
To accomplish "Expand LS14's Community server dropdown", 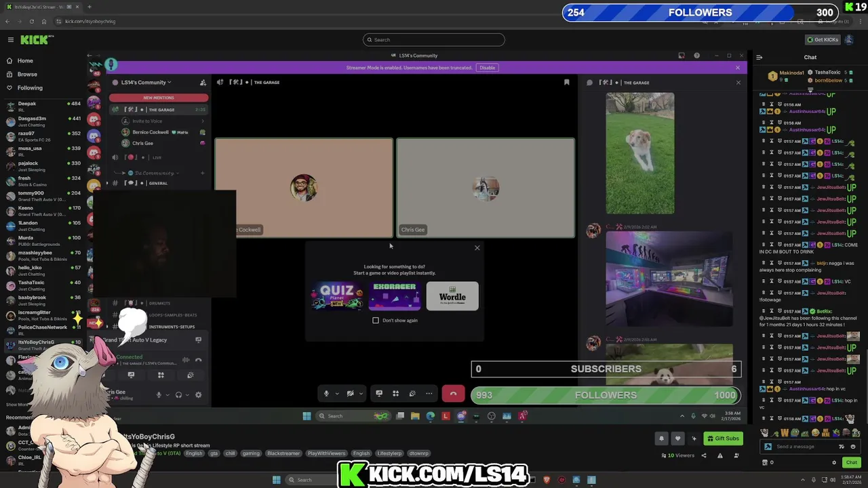I will pyautogui.click(x=146, y=83).
